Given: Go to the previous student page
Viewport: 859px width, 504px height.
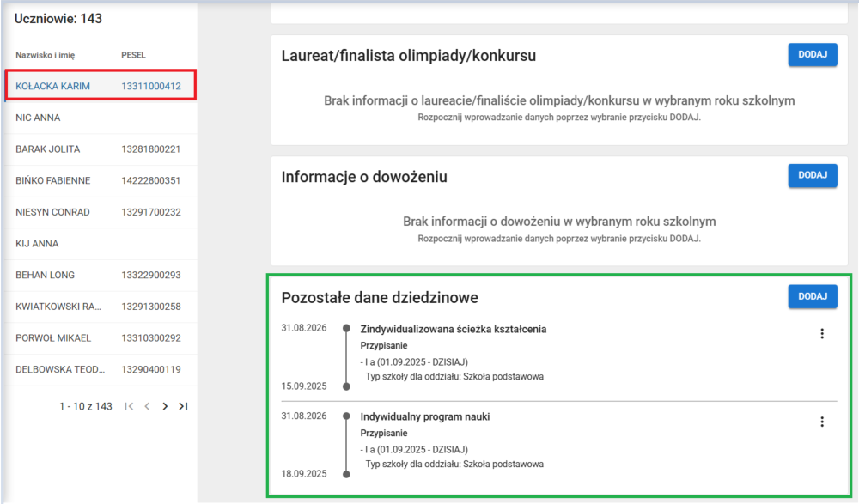Looking at the screenshot, I should click(147, 406).
